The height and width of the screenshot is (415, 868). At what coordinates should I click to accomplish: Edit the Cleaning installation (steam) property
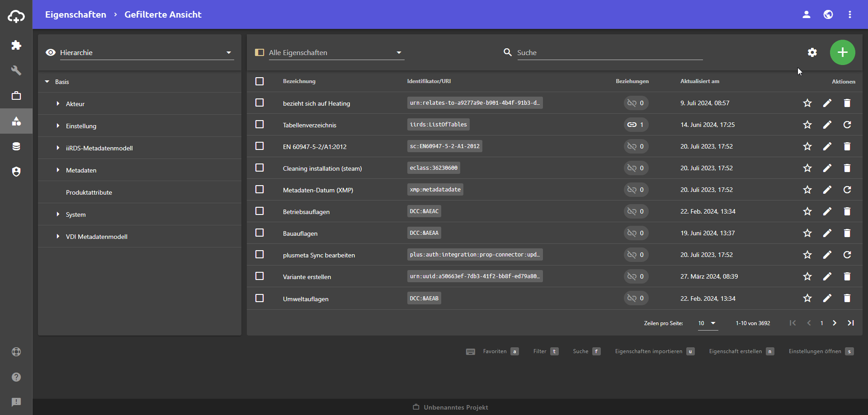coord(827,168)
